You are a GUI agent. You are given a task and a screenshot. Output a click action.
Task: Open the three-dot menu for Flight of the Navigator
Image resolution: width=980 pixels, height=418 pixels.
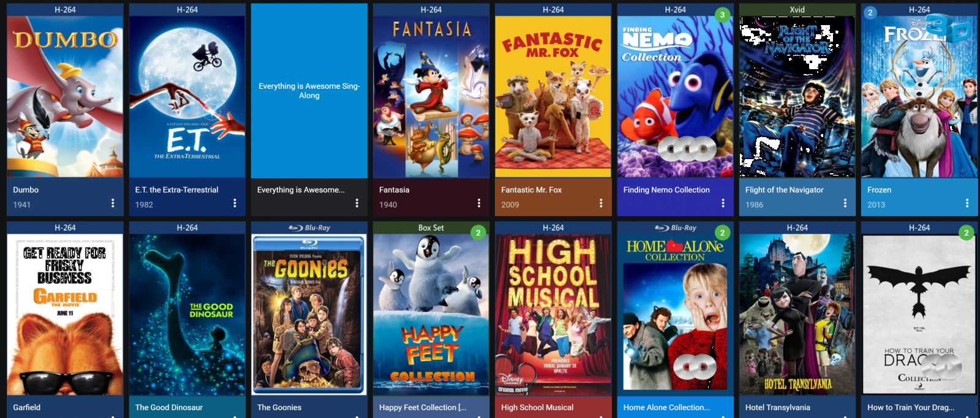point(845,203)
